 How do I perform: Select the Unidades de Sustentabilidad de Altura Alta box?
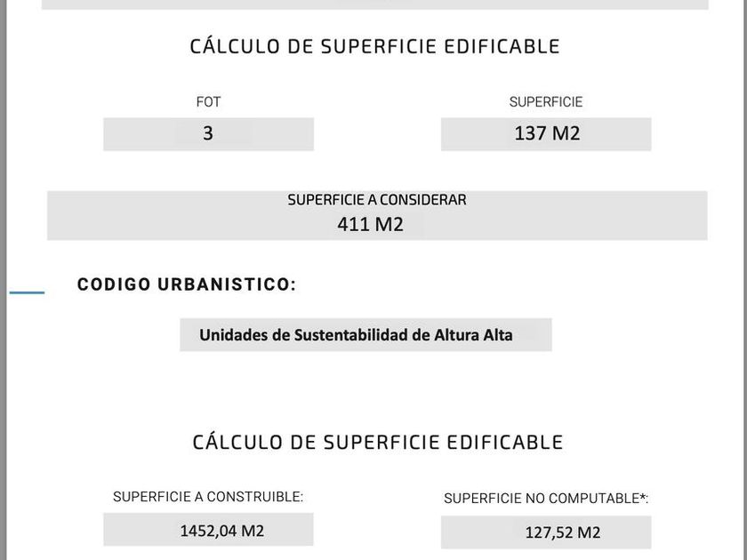(365, 335)
